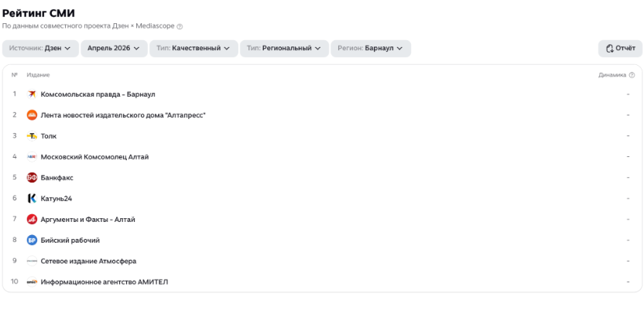Download the report with Отчёт button
This screenshot has width=644, height=314.
pyautogui.click(x=620, y=49)
